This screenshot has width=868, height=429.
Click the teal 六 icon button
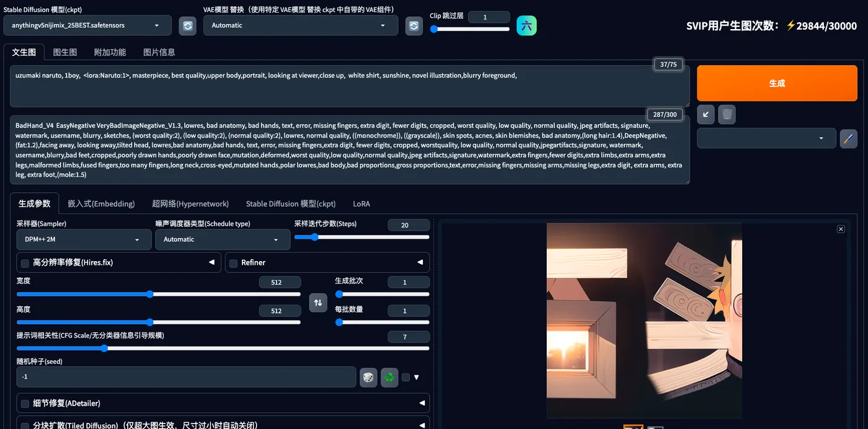pyautogui.click(x=526, y=26)
